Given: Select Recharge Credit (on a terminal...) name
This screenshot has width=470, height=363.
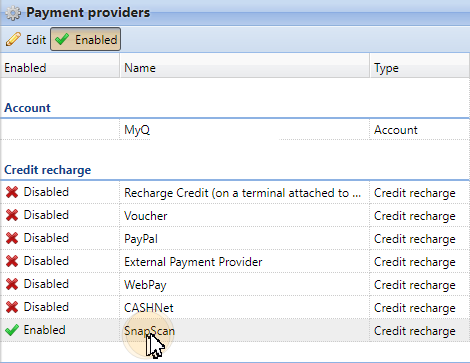Looking at the screenshot, I should click(242, 193).
